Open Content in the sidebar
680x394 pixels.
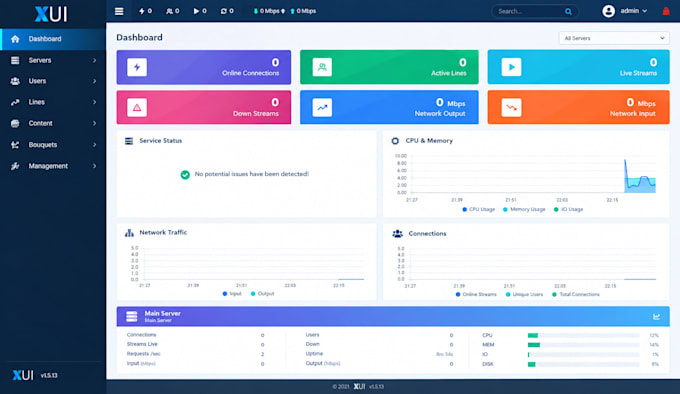tap(53, 123)
